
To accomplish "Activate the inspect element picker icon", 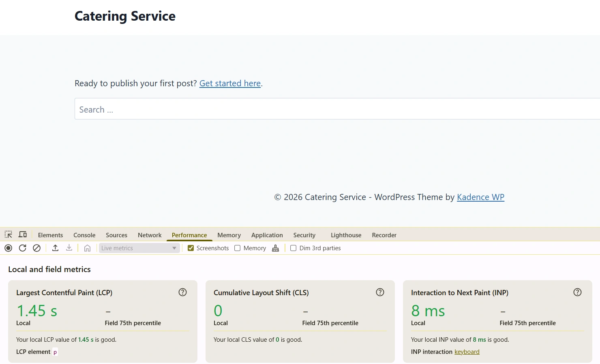I will point(8,234).
